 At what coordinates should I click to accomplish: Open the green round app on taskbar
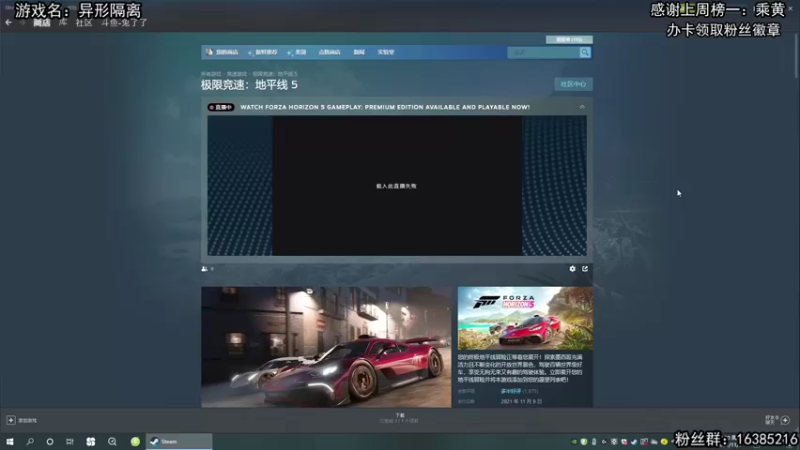(x=135, y=442)
